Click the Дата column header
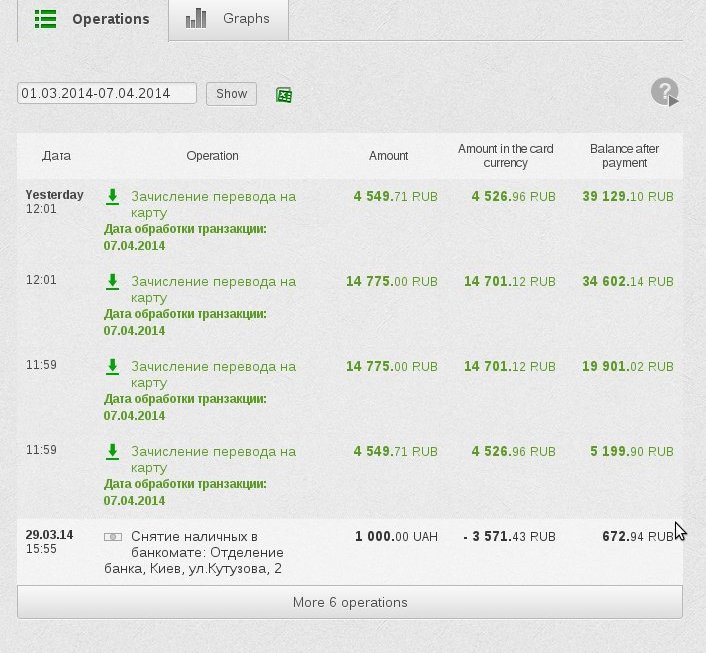 [56, 156]
